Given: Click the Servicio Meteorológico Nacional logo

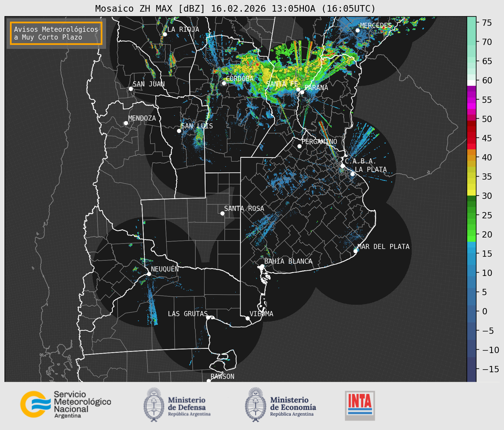Looking at the screenshot, I should [65, 404].
